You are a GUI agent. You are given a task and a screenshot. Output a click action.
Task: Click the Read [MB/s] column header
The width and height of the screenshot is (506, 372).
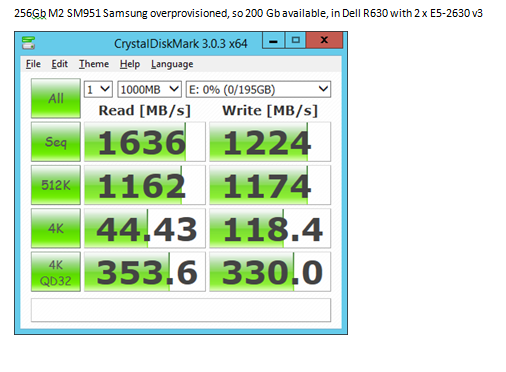(145, 110)
